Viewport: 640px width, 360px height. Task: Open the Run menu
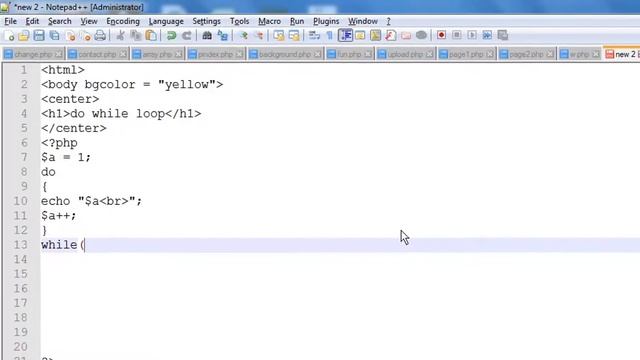point(297,21)
